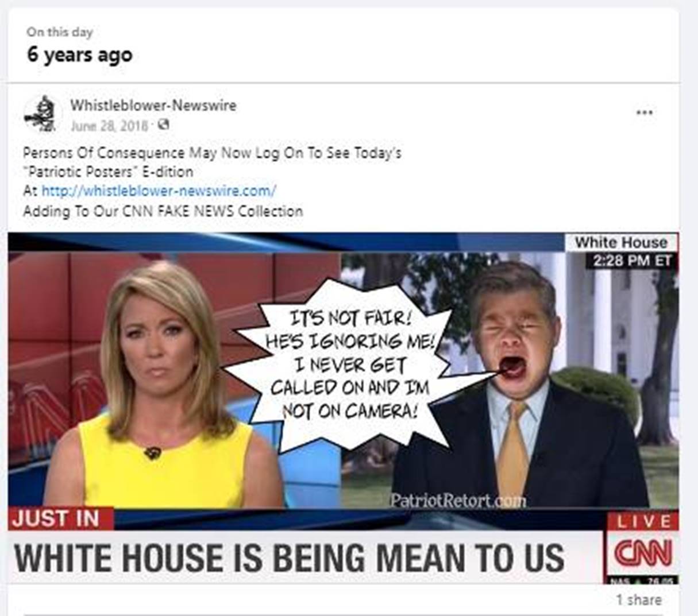Open the three-dot post options menu
Image resolution: width=698 pixels, height=616 pixels.
click(645, 113)
